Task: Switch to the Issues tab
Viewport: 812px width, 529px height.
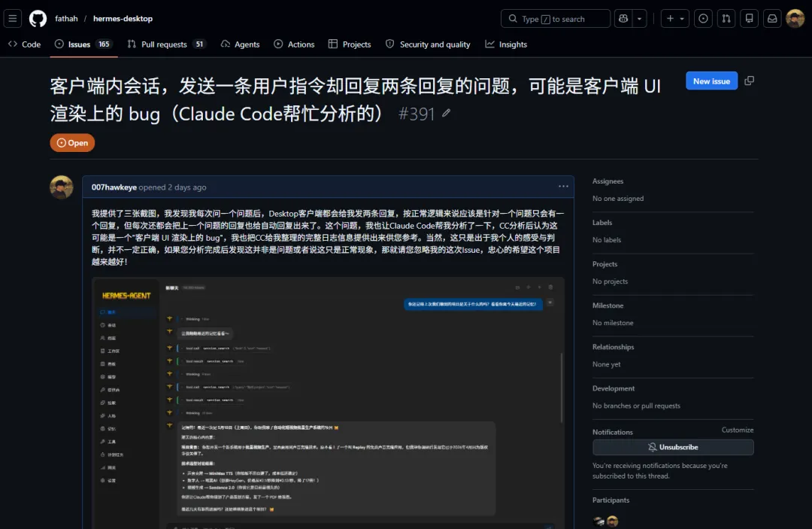Action: tap(83, 44)
